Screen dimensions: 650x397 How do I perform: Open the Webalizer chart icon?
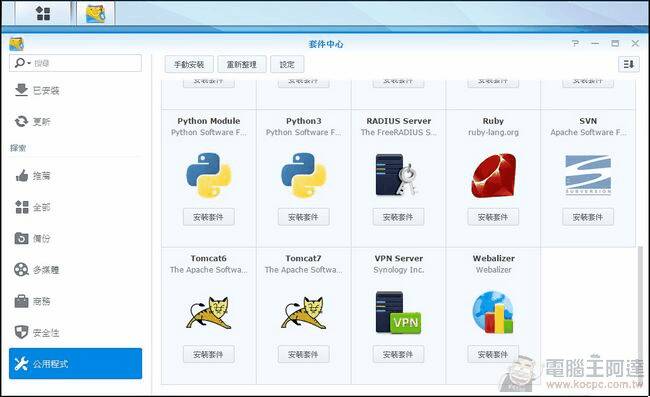pos(493,312)
